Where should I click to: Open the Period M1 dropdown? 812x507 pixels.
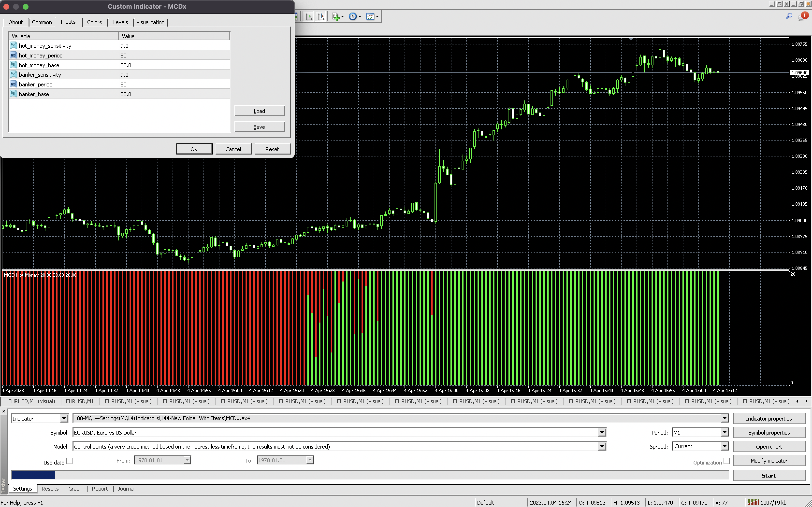[x=725, y=432]
